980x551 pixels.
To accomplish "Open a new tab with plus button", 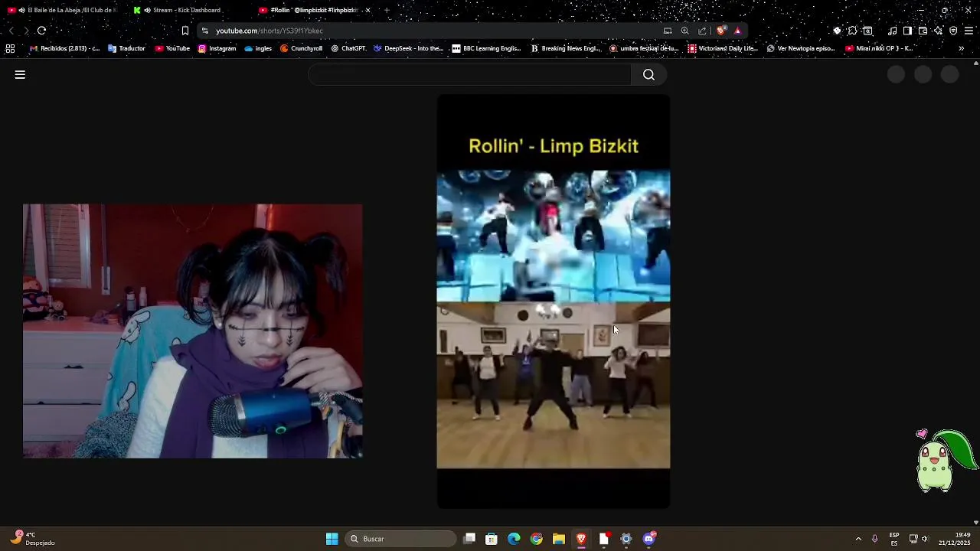I will click(x=387, y=10).
